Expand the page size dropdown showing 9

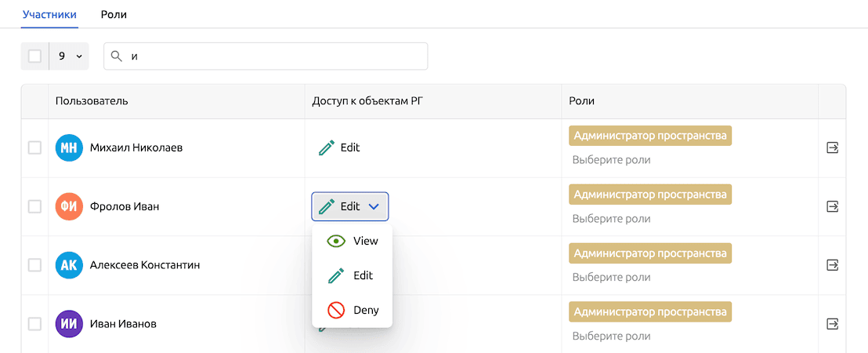coord(70,56)
